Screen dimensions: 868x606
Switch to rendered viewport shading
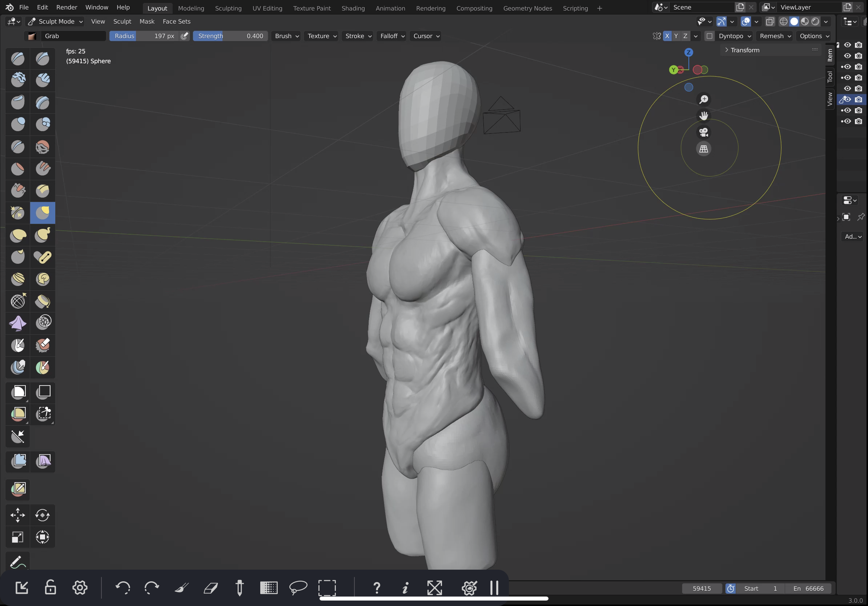click(815, 21)
